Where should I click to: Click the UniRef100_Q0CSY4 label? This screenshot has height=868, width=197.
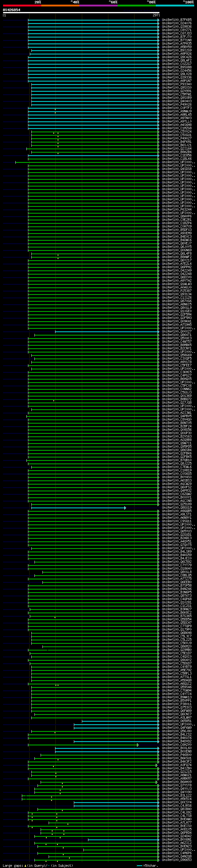[177, 802]
